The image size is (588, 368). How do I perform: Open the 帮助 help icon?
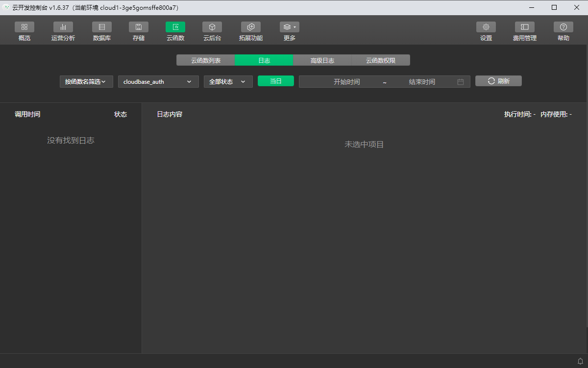click(x=563, y=27)
